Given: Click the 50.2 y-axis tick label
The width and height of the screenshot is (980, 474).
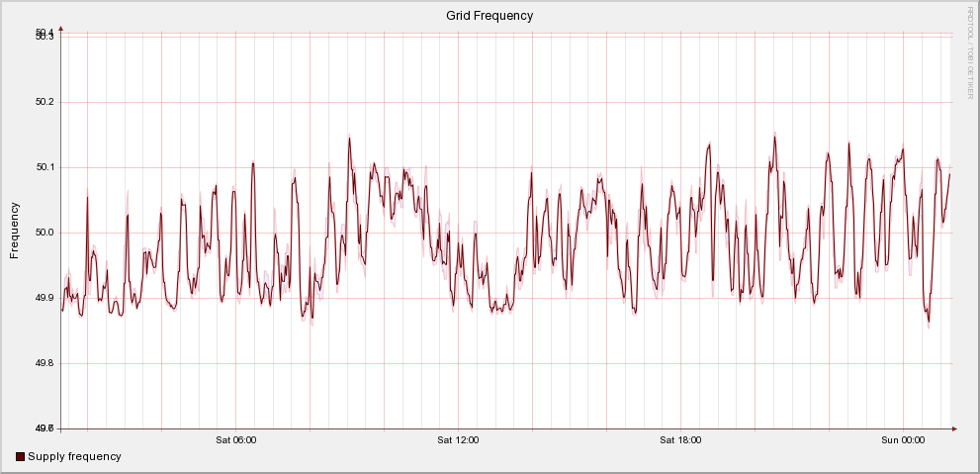Looking at the screenshot, I should coord(45,102).
